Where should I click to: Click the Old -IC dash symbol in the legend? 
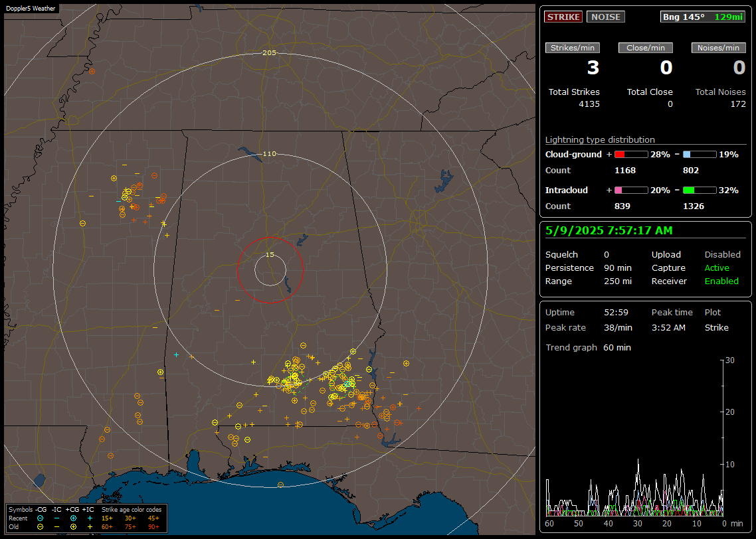point(57,527)
